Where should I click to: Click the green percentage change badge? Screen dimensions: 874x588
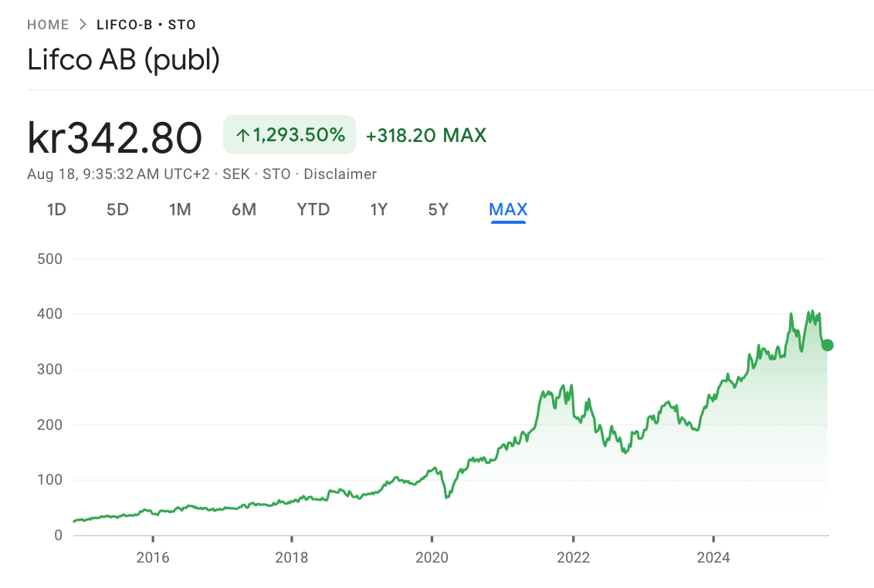289,134
